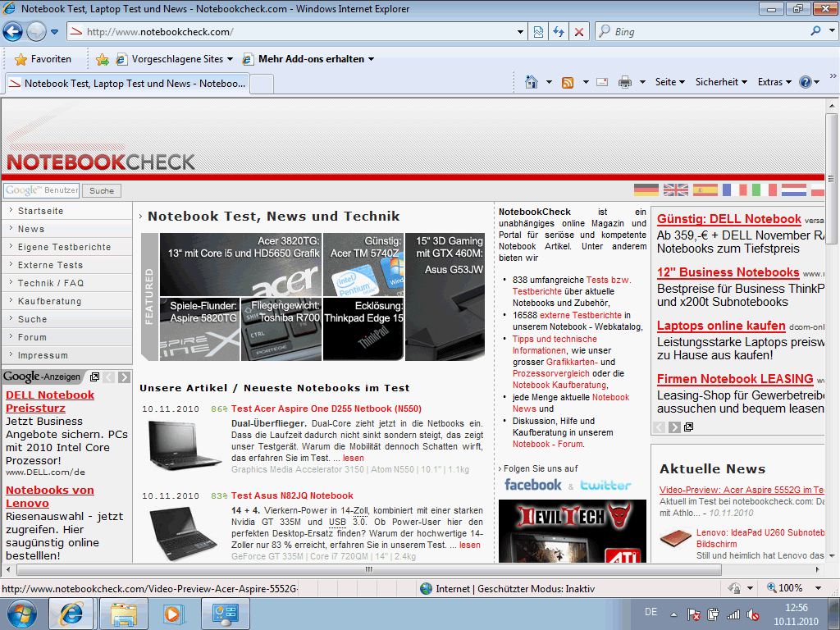This screenshot has width=840, height=630.
Task: Open a new blank tab
Action: [x=262, y=84]
